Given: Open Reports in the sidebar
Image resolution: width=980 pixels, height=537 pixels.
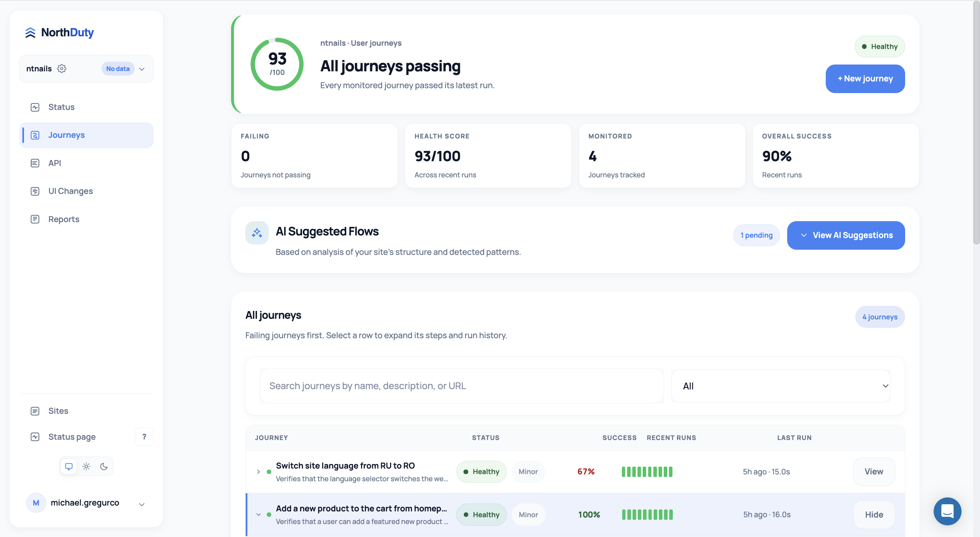Looking at the screenshot, I should pyautogui.click(x=86, y=219).
